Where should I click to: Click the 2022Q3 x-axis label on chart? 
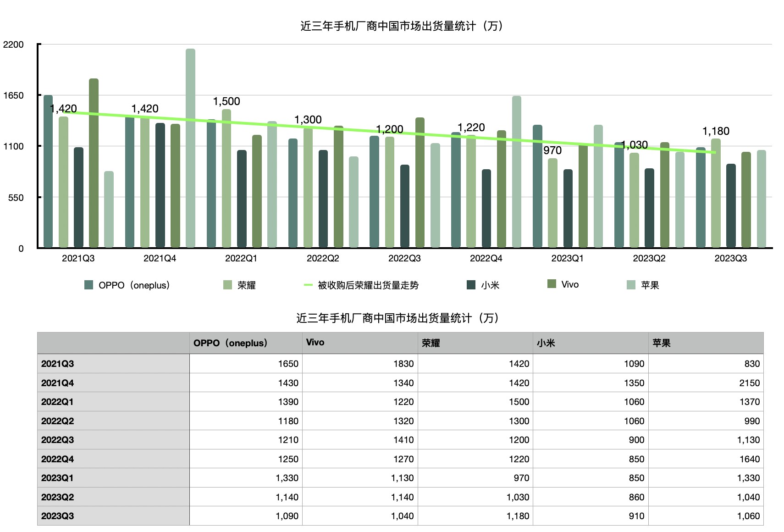click(x=404, y=258)
